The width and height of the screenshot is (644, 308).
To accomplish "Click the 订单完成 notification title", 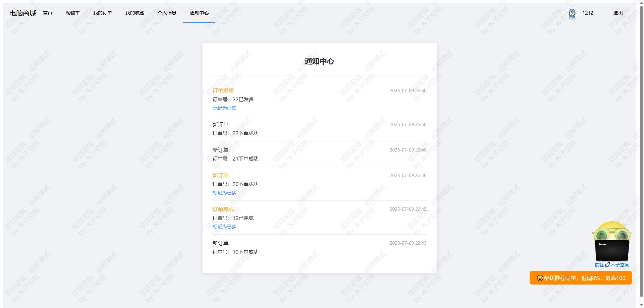I will (x=223, y=209).
